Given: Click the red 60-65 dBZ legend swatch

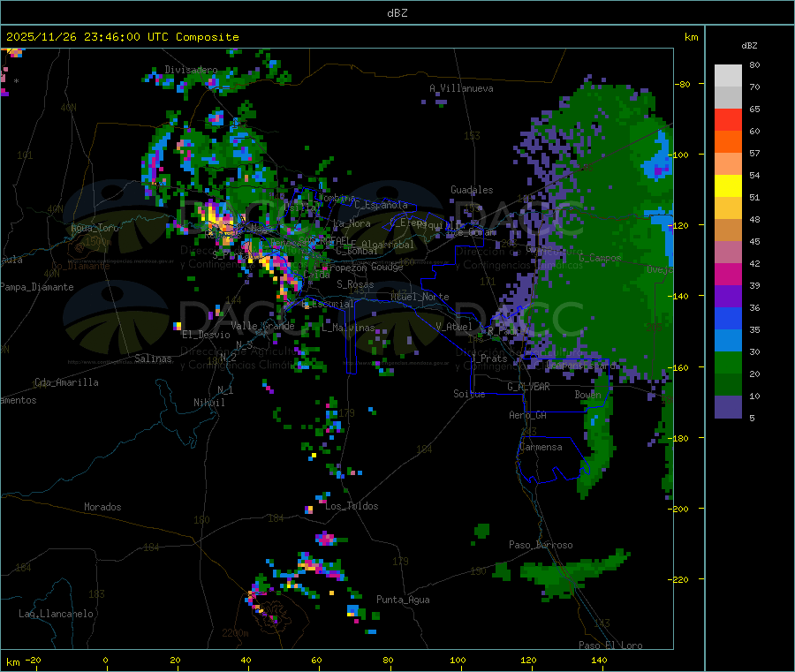Looking at the screenshot, I should coord(728,119).
